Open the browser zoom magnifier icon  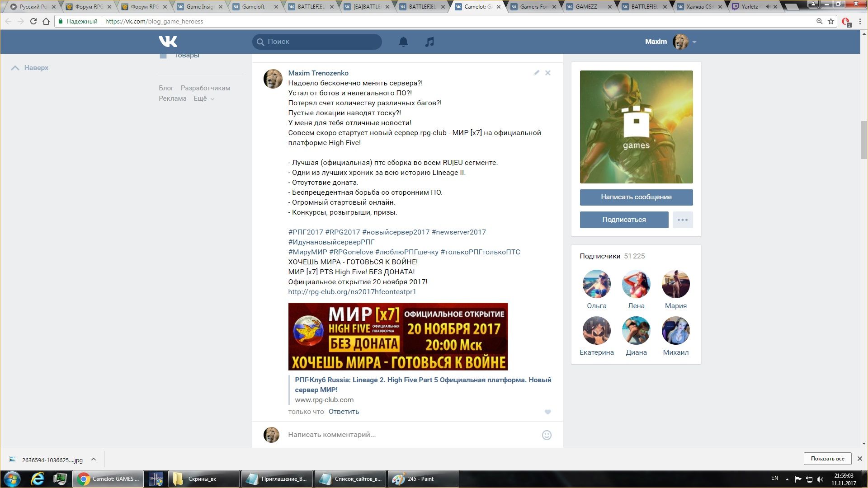click(x=819, y=21)
